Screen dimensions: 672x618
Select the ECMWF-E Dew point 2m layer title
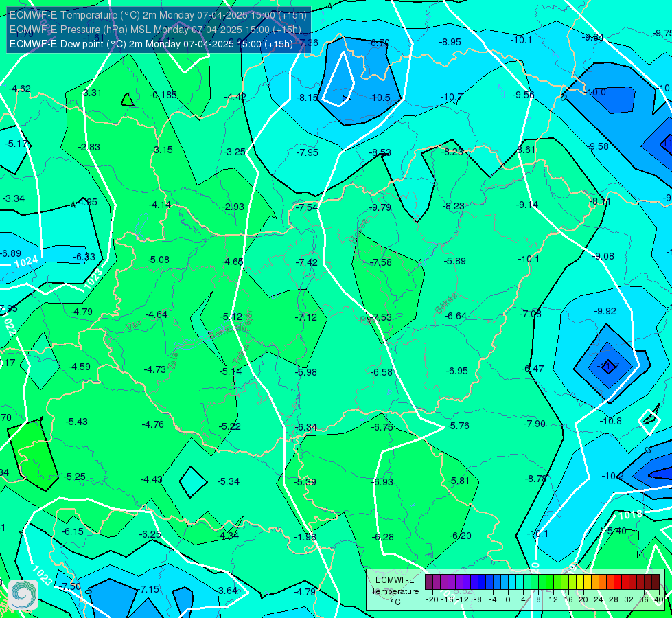click(x=151, y=44)
